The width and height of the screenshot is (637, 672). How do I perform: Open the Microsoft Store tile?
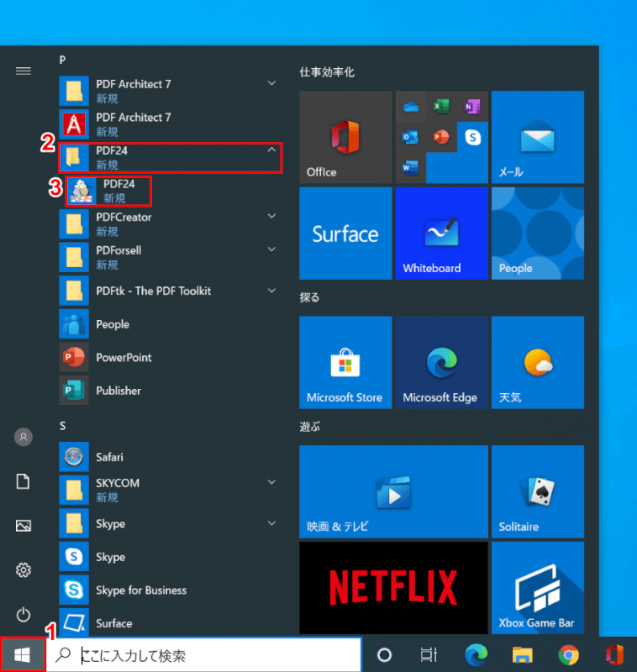click(x=345, y=363)
